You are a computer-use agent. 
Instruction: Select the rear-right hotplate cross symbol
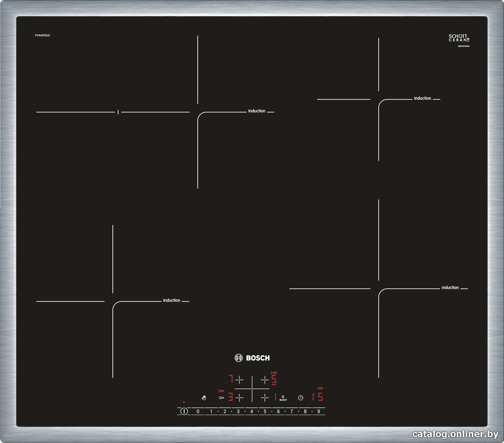click(x=265, y=380)
